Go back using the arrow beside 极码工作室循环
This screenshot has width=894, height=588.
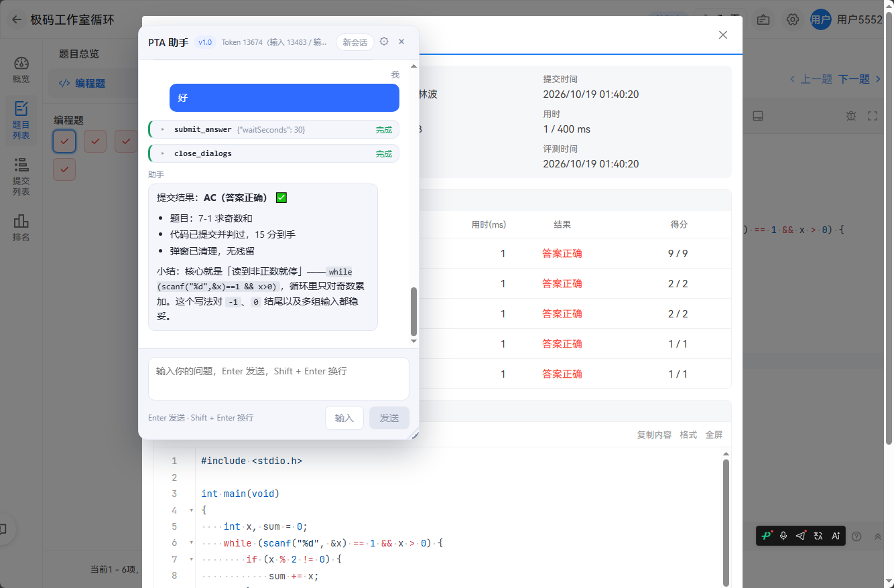click(x=17, y=19)
